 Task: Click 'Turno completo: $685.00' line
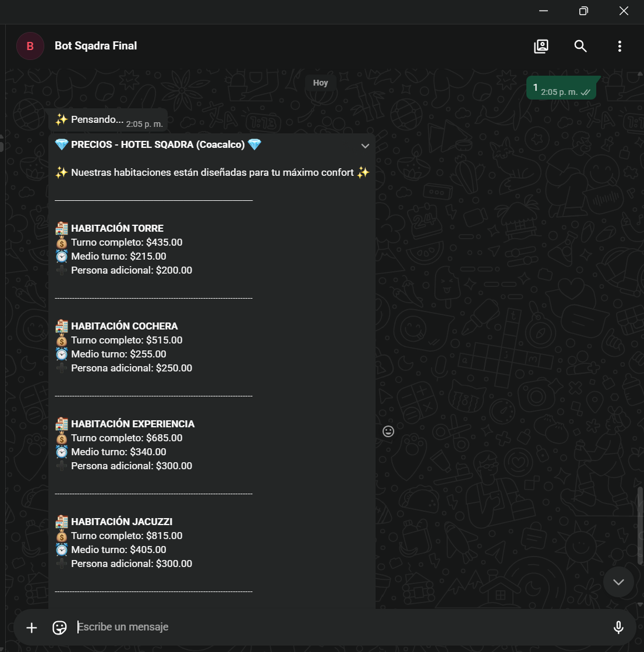[126, 438]
